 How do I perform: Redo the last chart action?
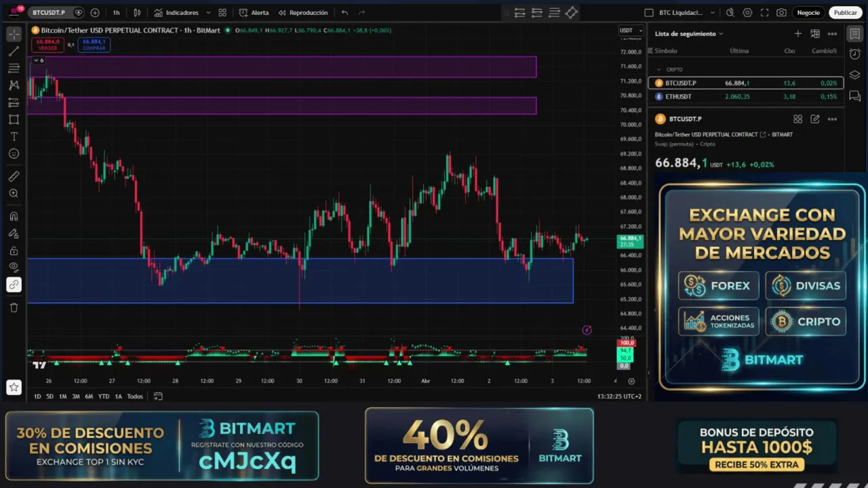point(361,12)
